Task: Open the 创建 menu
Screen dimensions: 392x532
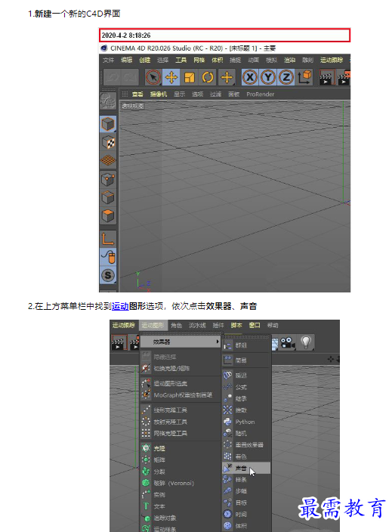Action: click(x=145, y=60)
